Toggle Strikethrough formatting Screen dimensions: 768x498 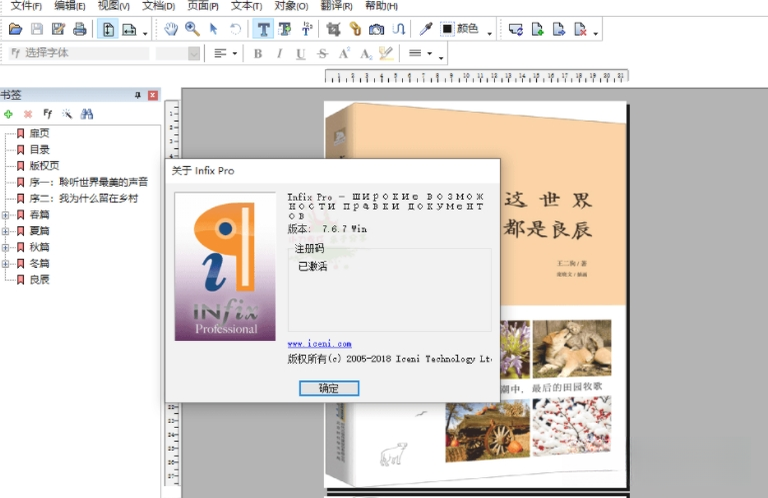coord(322,53)
